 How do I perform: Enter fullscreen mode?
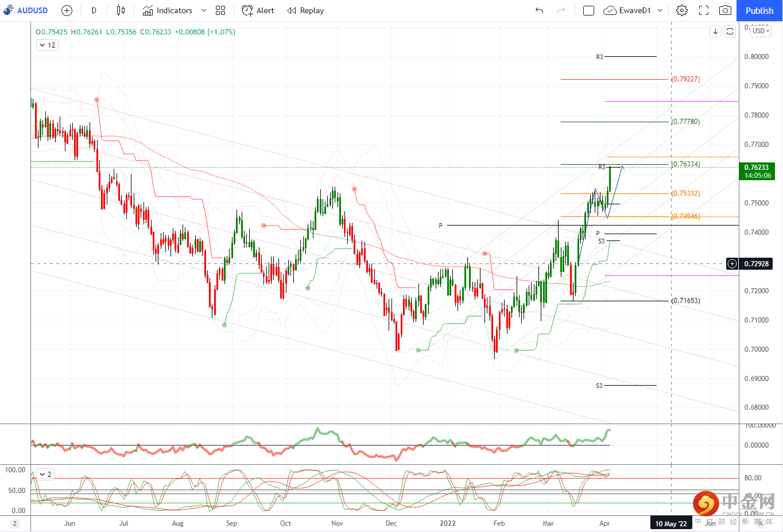click(704, 10)
